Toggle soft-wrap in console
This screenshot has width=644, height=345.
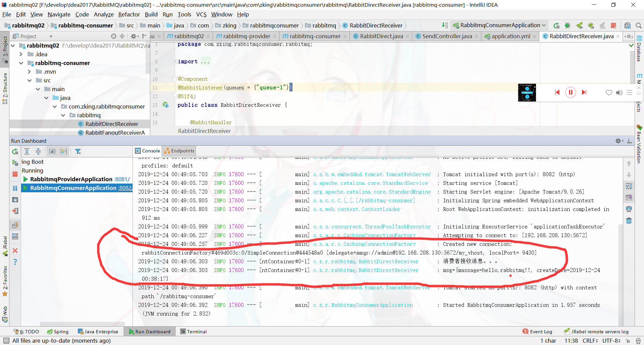coord(629,186)
